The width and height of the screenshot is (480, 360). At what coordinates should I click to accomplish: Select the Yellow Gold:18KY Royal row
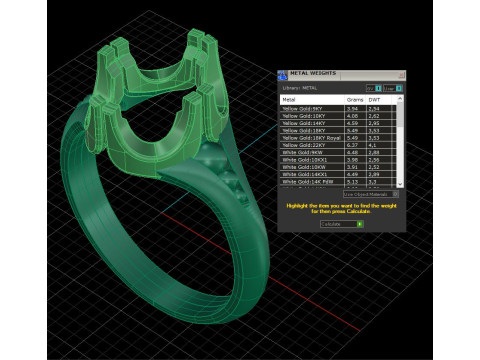338,138
